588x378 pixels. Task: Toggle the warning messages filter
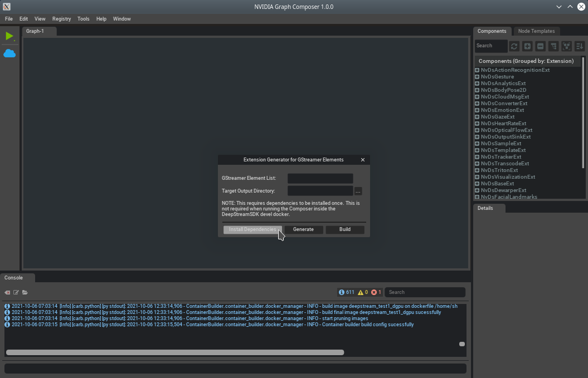362,292
